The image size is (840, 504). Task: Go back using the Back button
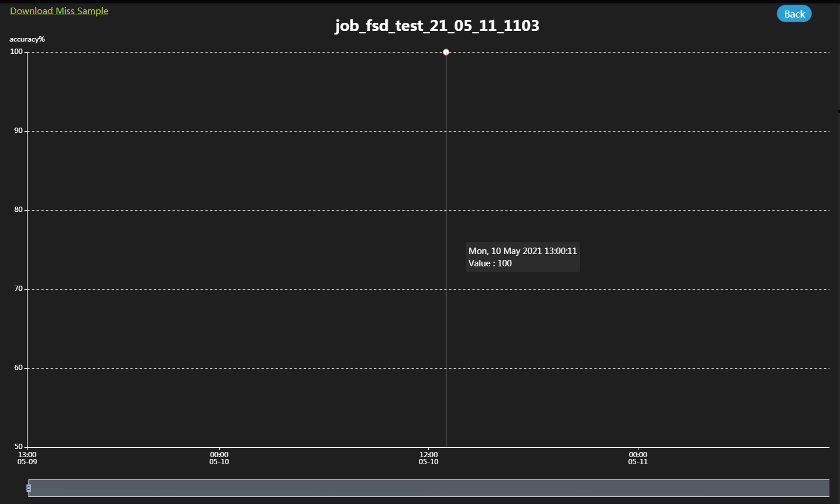coord(794,14)
